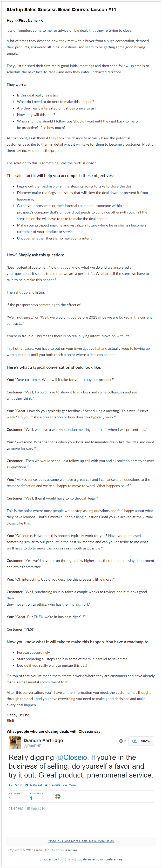
Task: Click the Retweet text label
Action: click(36, 786)
